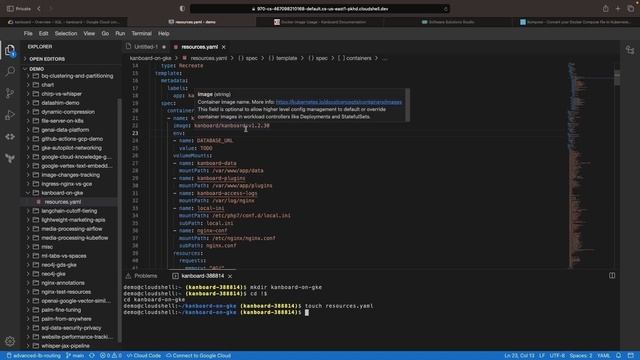Open the Selection menu

[66, 33]
